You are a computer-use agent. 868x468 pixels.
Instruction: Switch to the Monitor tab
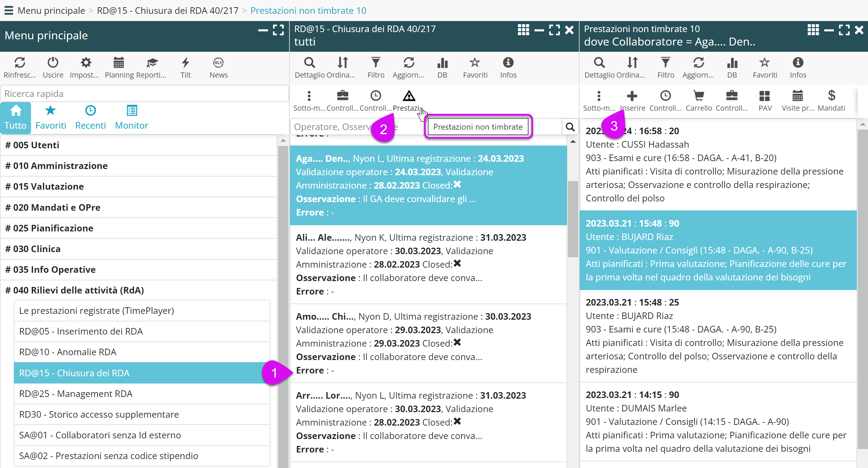[x=131, y=117]
